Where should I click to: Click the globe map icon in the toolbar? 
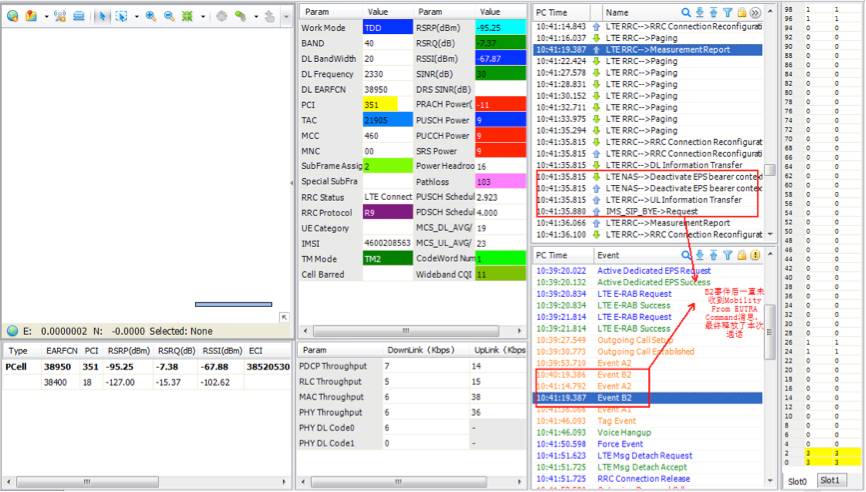12,17
